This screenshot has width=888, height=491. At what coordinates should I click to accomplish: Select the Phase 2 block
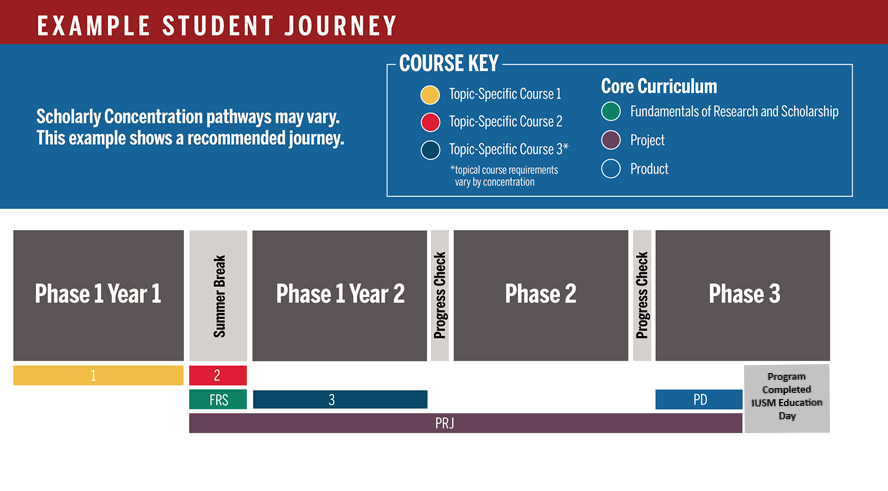(x=540, y=295)
